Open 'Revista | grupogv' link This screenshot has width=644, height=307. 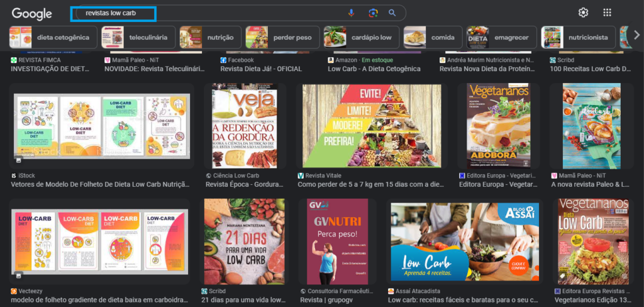[x=326, y=300]
